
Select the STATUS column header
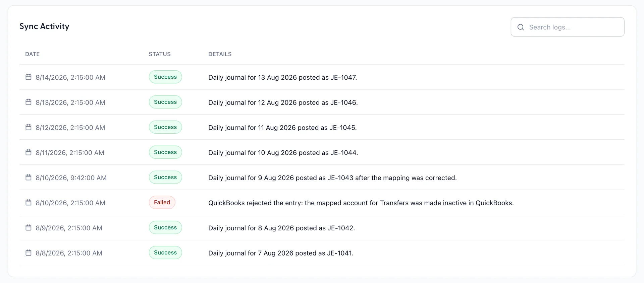[x=160, y=54]
